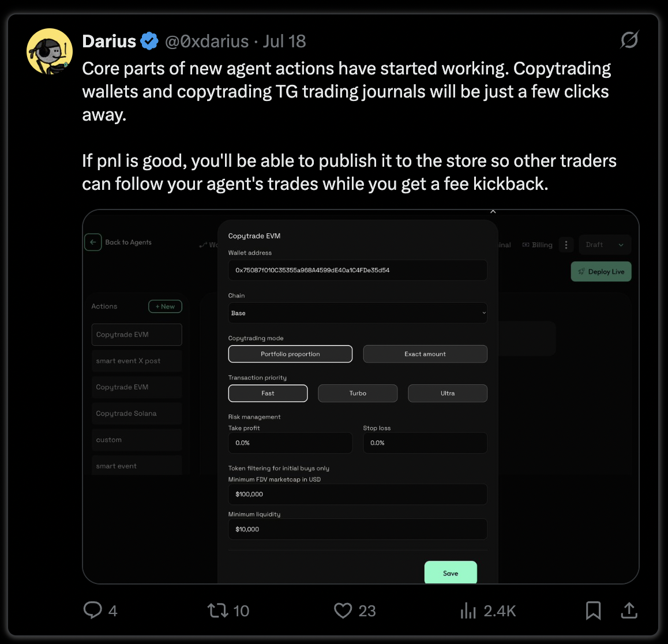Click the Grok icon in tweet corner
This screenshot has height=644, width=668.
(x=629, y=40)
